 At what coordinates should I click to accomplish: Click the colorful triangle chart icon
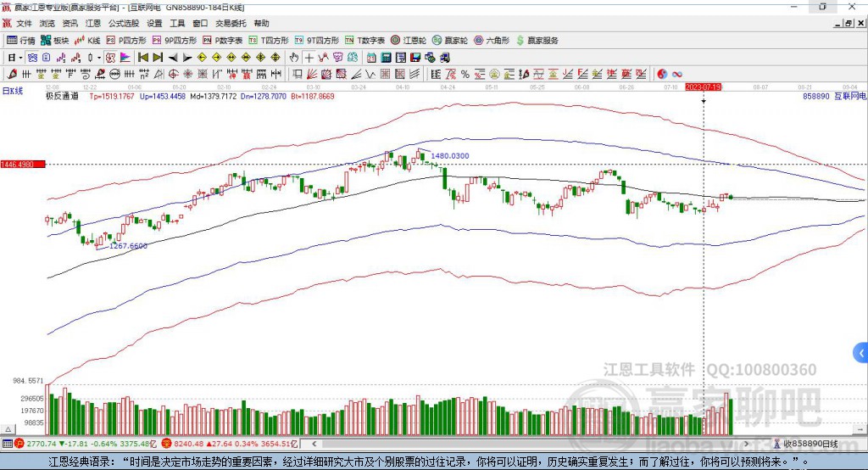(x=125, y=58)
